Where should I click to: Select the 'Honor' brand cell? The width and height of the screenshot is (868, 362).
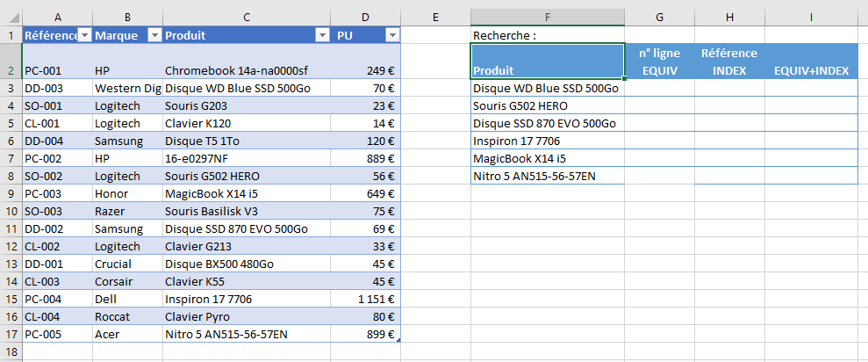pos(128,194)
